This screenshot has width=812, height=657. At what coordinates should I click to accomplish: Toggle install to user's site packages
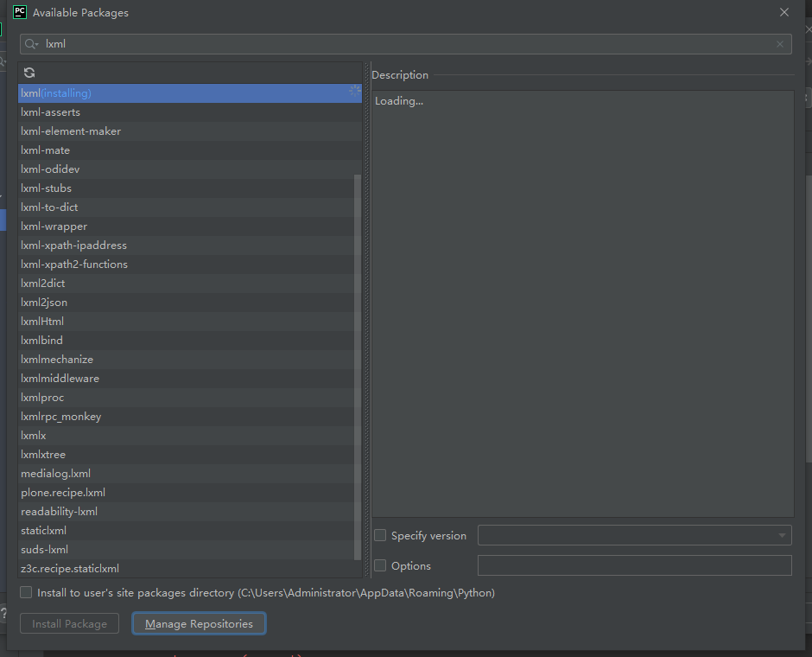[x=26, y=592]
